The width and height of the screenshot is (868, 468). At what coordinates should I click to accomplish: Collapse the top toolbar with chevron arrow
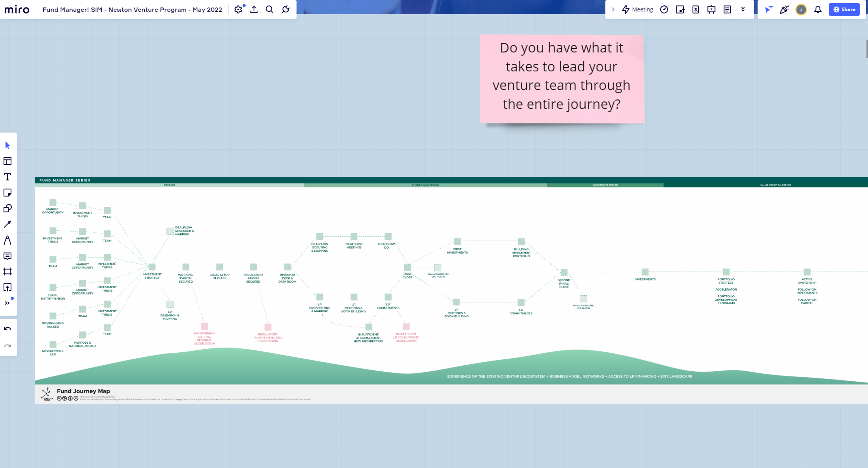pyautogui.click(x=613, y=10)
